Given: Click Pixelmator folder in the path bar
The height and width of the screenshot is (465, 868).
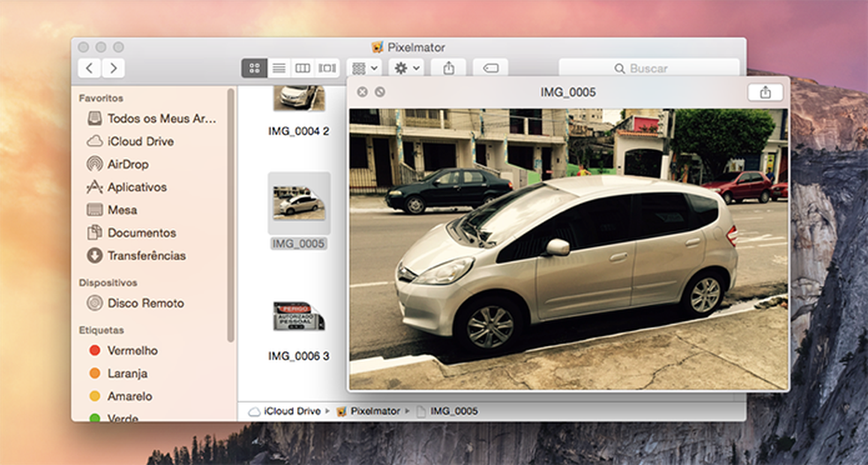Looking at the screenshot, I should pos(375,411).
